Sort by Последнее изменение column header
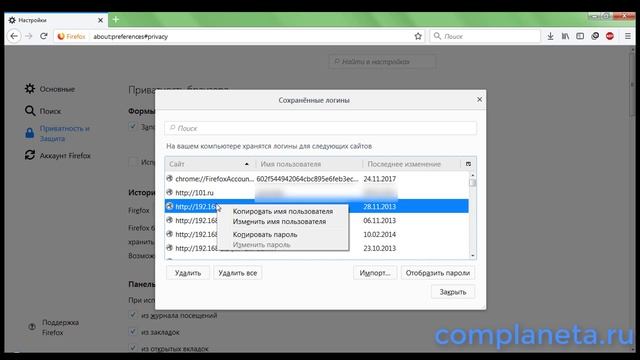 (411, 164)
